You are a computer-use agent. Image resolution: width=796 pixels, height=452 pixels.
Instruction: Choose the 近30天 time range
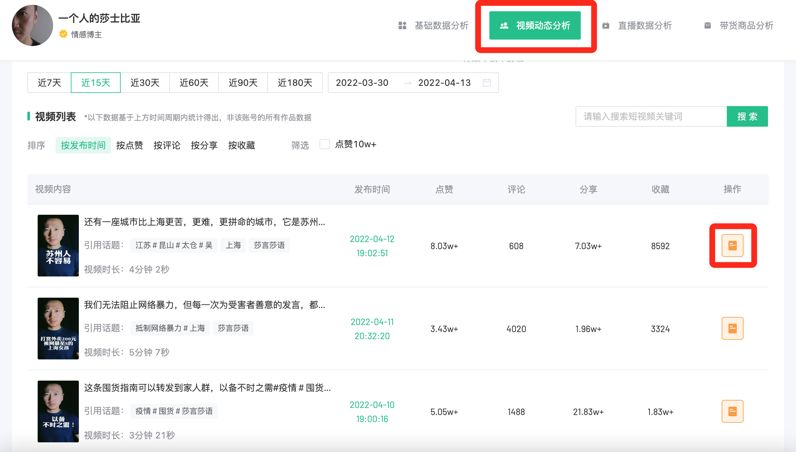pyautogui.click(x=145, y=83)
